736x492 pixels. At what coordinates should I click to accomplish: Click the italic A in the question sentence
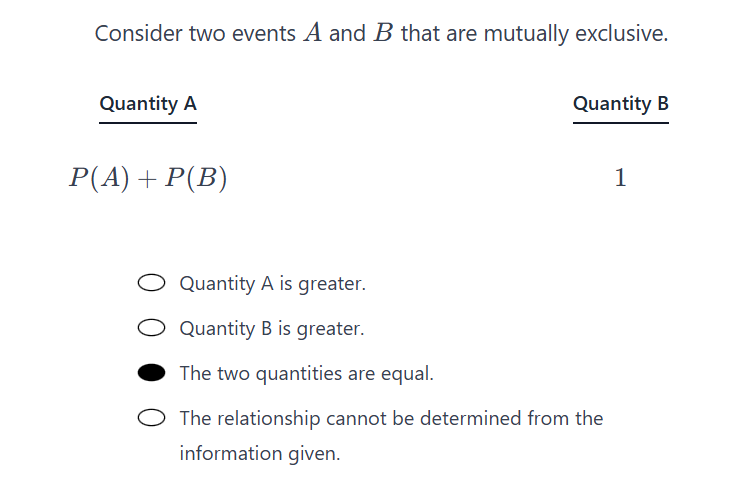313,33
